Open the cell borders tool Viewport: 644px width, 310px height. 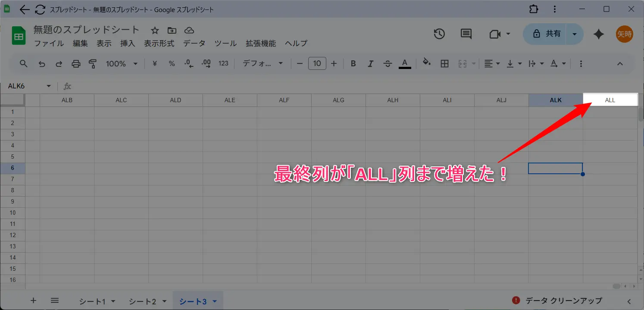pyautogui.click(x=444, y=64)
